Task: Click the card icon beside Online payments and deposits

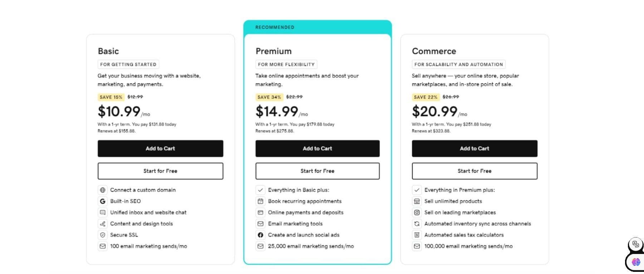Action: [x=260, y=212]
